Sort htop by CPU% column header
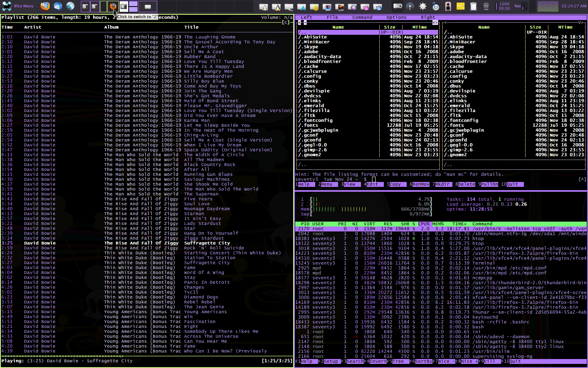The image size is (588, 368). coord(424,224)
